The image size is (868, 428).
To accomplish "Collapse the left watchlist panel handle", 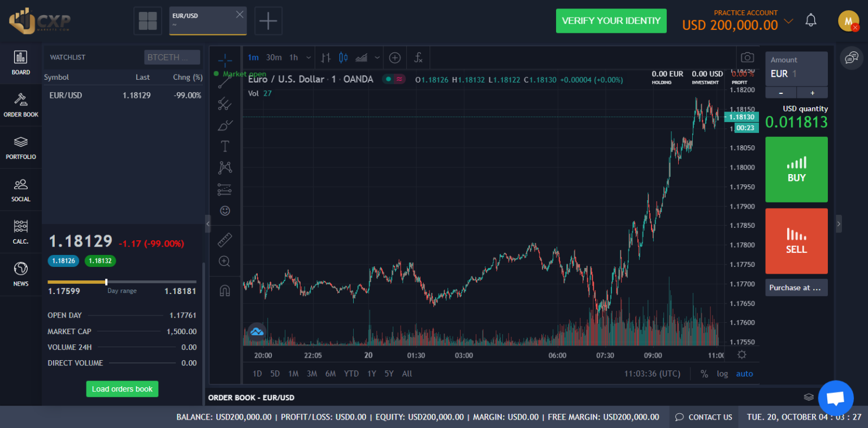I will 207,224.
